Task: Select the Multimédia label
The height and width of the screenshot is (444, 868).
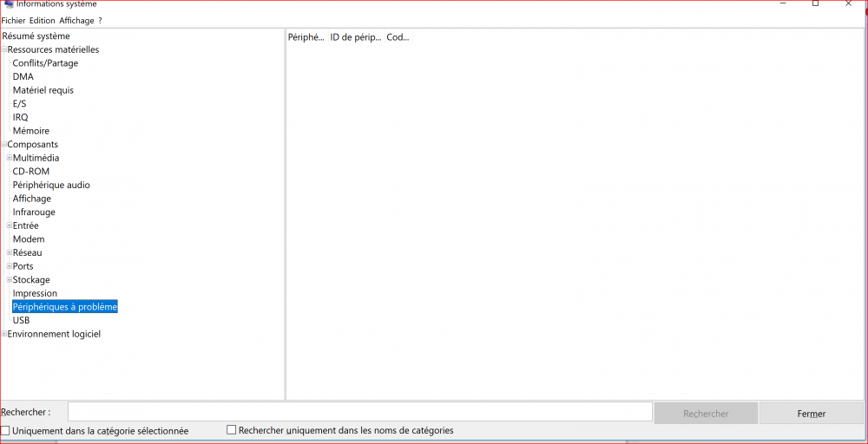Action: (x=36, y=158)
